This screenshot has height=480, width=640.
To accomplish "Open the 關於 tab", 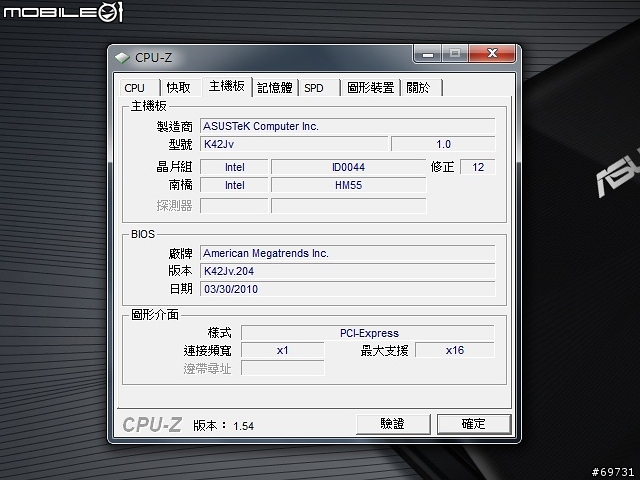I will (x=421, y=88).
